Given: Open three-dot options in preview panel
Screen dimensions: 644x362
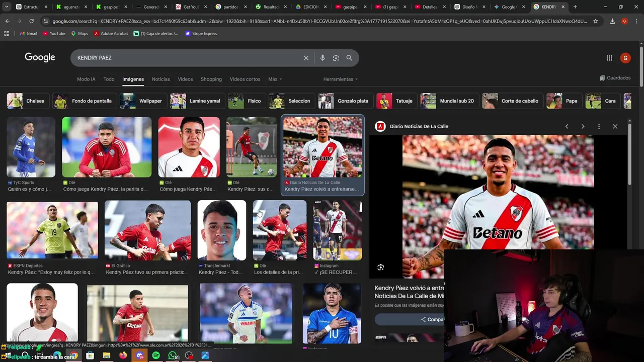Looking at the screenshot, I should point(599,126).
